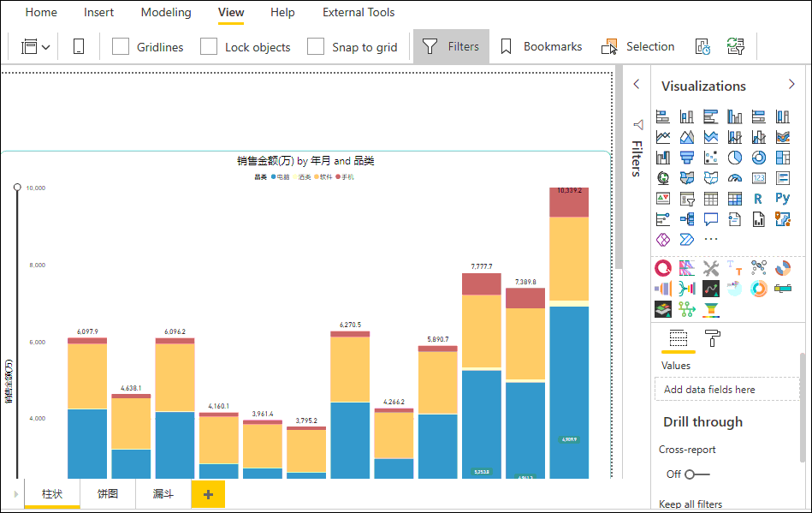Click the report canvas vertical scrollbar
The image size is (812, 513).
pyautogui.click(x=619, y=166)
